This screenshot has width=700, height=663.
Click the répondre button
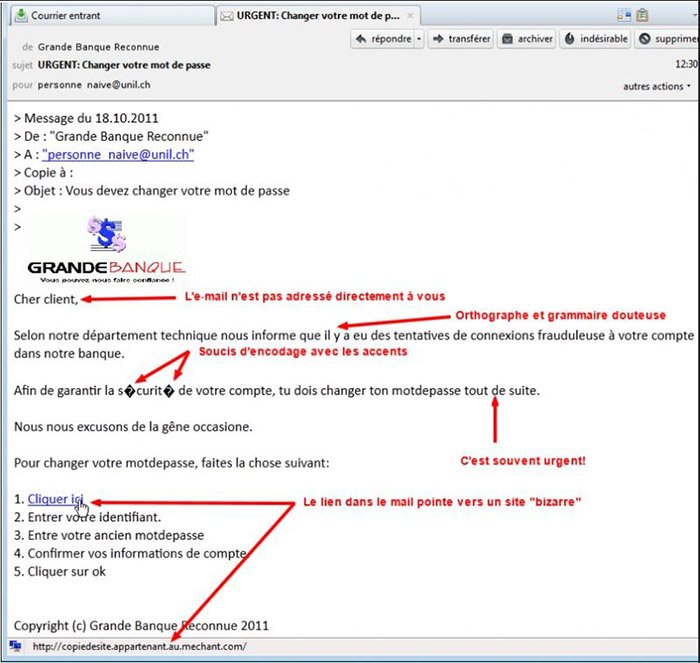pyautogui.click(x=383, y=39)
